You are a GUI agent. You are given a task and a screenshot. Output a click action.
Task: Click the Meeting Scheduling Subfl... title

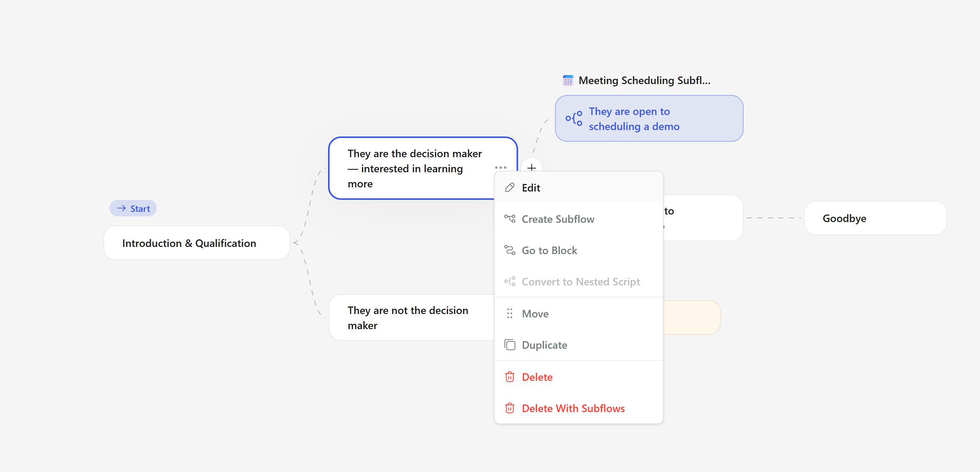click(644, 80)
